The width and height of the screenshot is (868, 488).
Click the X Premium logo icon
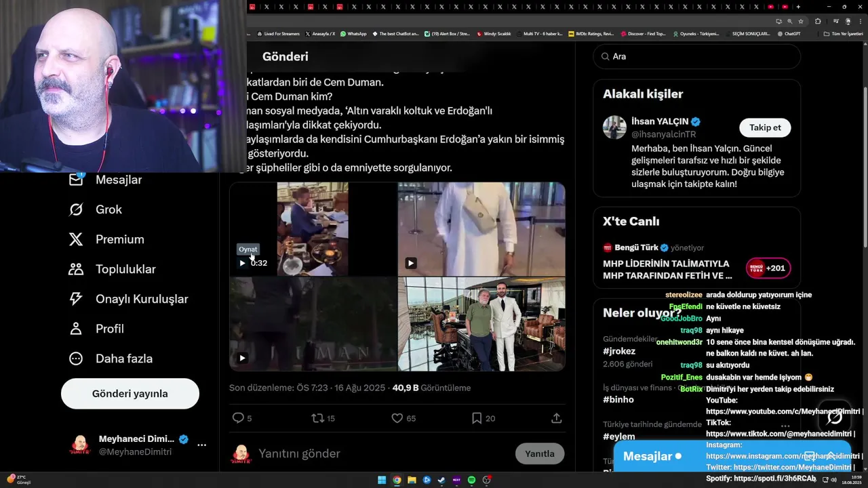tap(76, 239)
